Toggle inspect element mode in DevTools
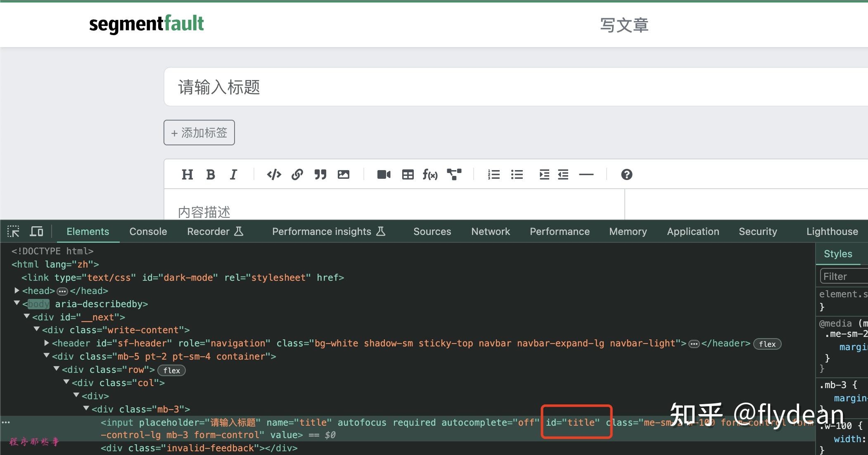868x455 pixels. 13,231
